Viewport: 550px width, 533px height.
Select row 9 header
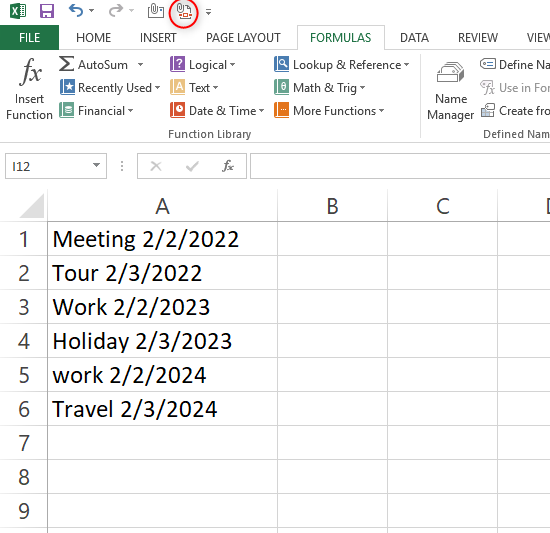pyautogui.click(x=24, y=511)
